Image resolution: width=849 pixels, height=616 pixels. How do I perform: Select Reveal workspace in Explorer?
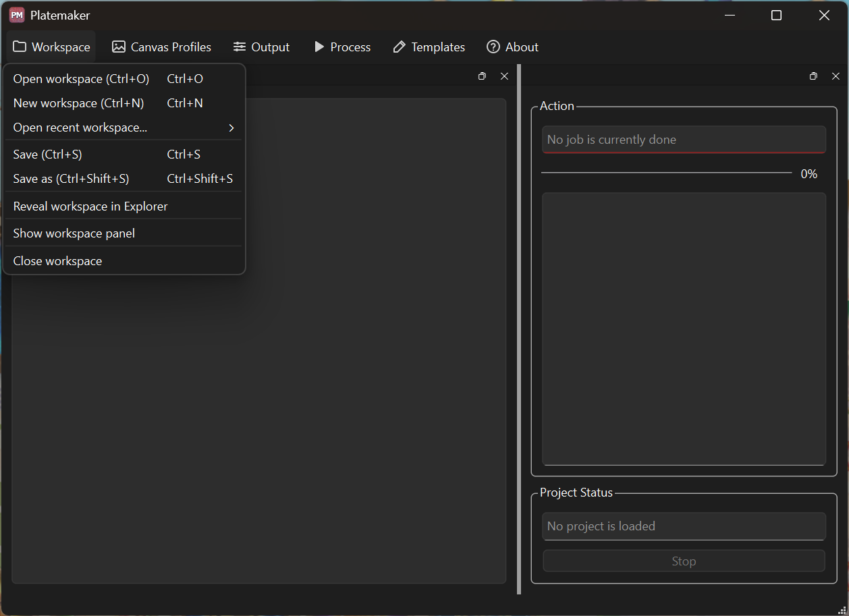tap(124, 206)
